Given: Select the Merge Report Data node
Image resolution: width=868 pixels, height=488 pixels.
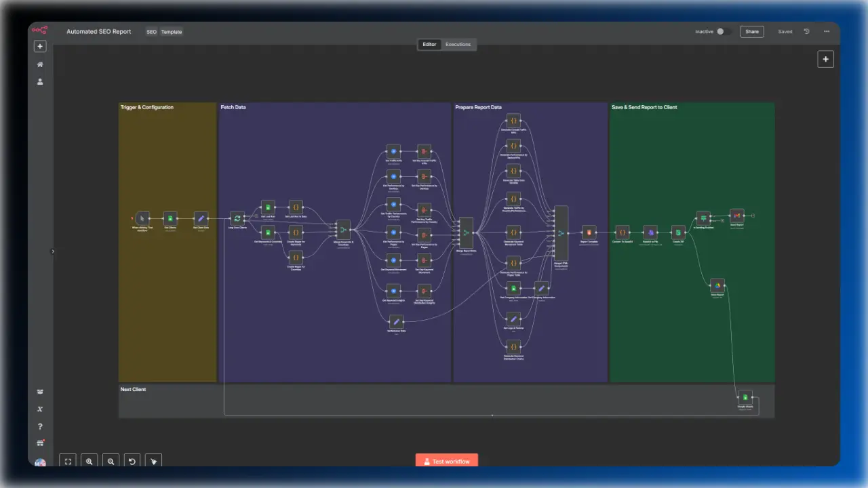Looking at the screenshot, I should click(466, 232).
